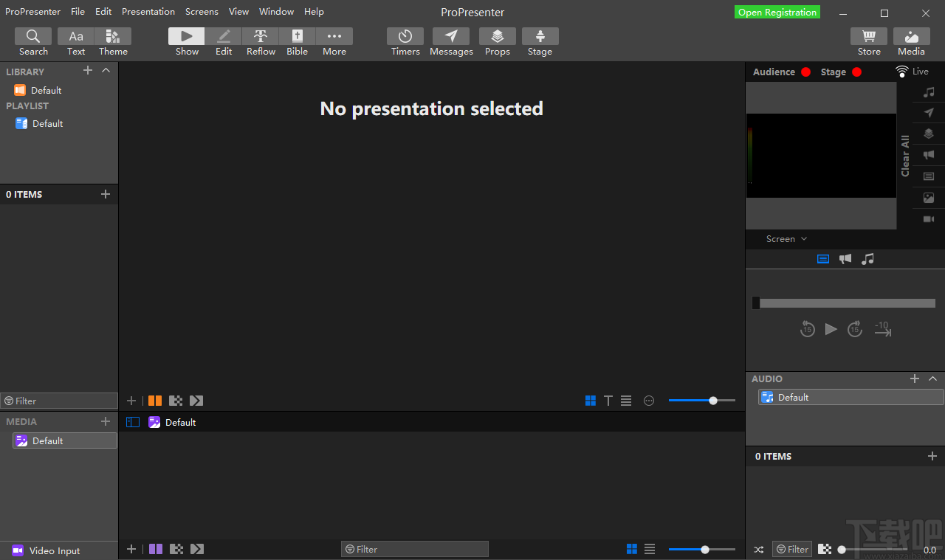Collapse the Audio panel
This screenshot has width=945, height=560.
(x=932, y=378)
